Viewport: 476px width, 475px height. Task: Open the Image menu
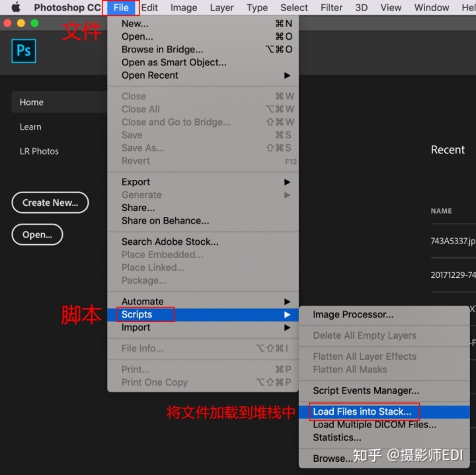184,7
